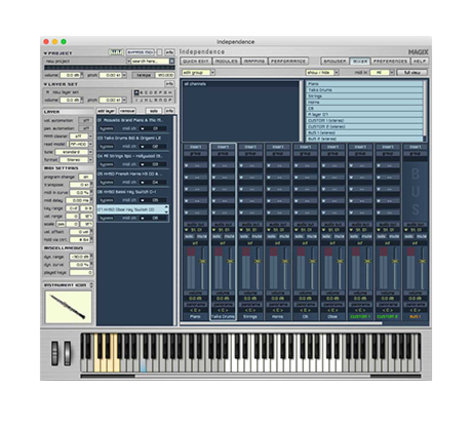Viewport: 472px width, 427px height.
Task: Open the Preferences tab
Action: (390, 61)
